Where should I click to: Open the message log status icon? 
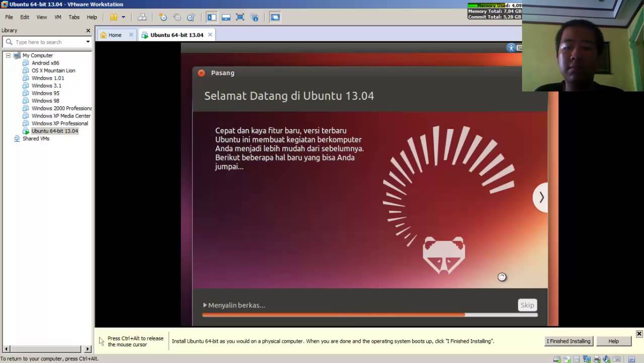(x=631, y=359)
